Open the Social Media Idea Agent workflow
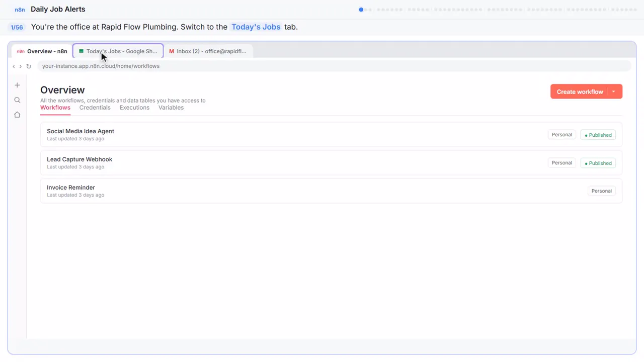Image resolution: width=644 pixels, height=362 pixels. pyautogui.click(x=331, y=135)
